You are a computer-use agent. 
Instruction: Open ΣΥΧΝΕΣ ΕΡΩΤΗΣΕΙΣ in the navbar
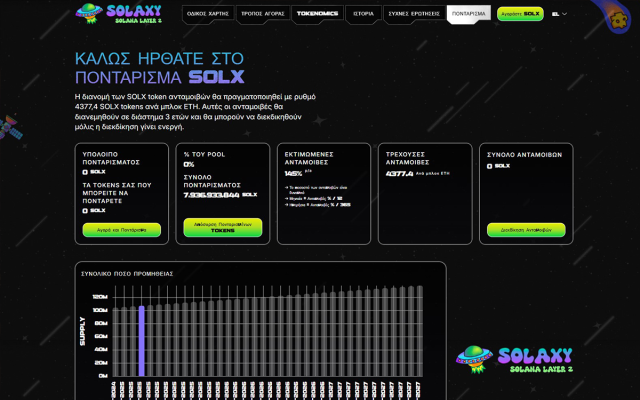[415, 14]
